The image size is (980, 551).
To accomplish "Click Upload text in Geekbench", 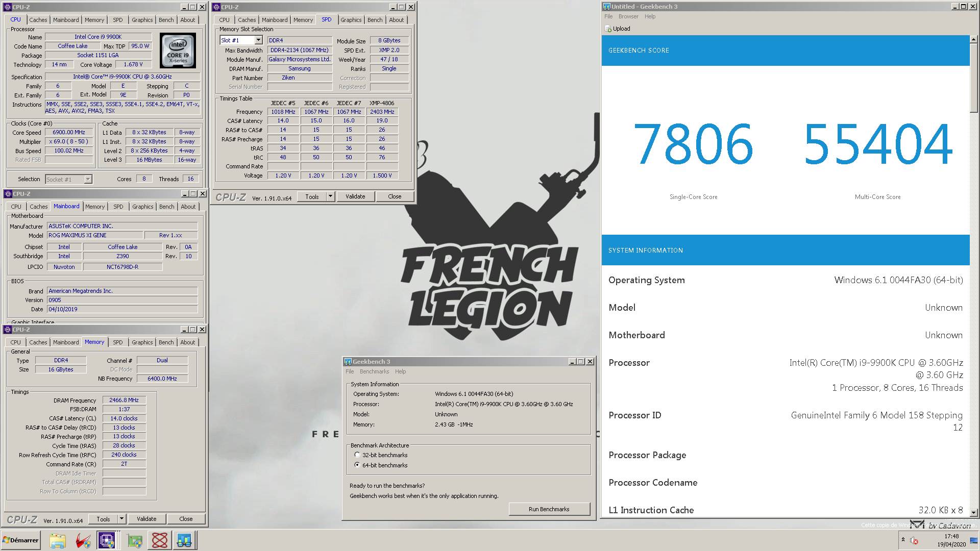I will tap(621, 29).
